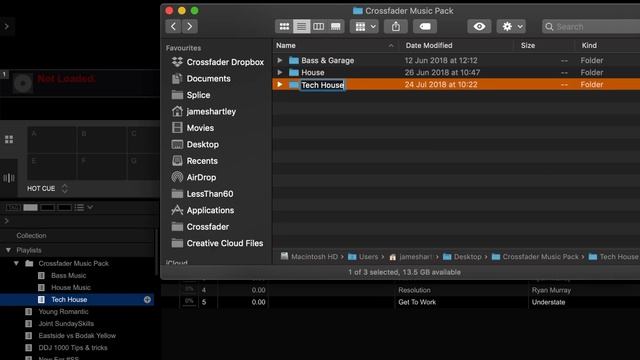The image size is (640, 360).
Task: Go forward in Finder history
Action: (190, 27)
